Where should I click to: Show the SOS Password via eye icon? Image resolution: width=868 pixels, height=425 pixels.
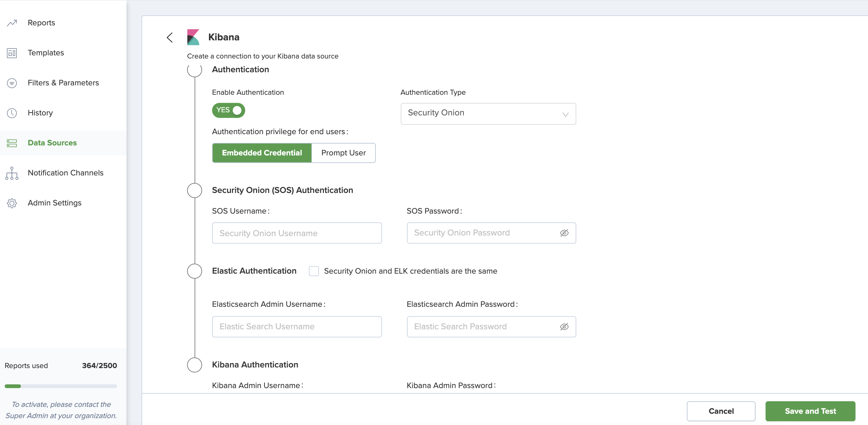tap(564, 233)
